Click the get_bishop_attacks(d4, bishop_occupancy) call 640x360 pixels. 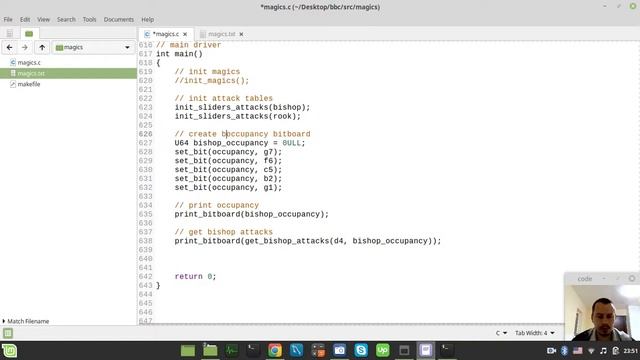click(x=339, y=241)
